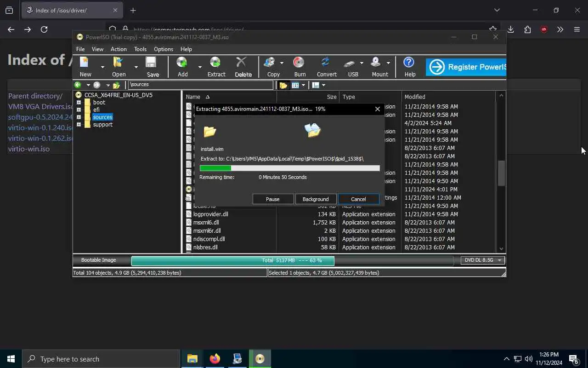Screen dimensions: 588x368
Task: Click the Copy disc toolbar icon
Action: pyautogui.click(x=270, y=63)
